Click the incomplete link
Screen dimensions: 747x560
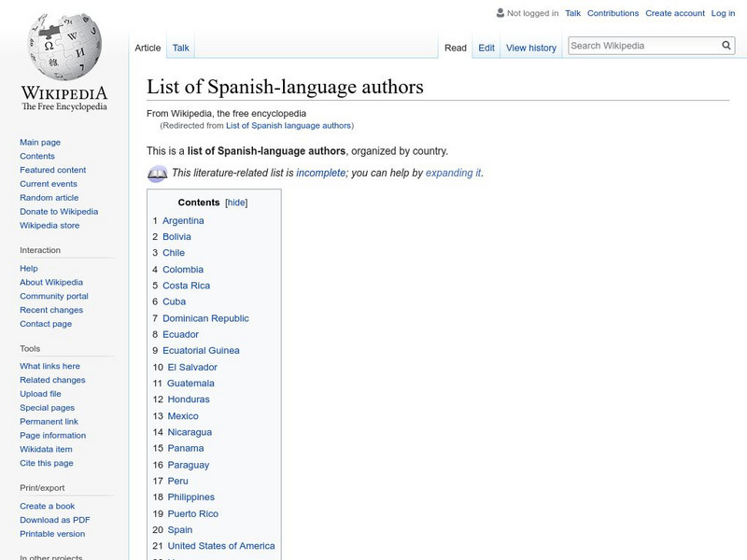pyautogui.click(x=320, y=173)
